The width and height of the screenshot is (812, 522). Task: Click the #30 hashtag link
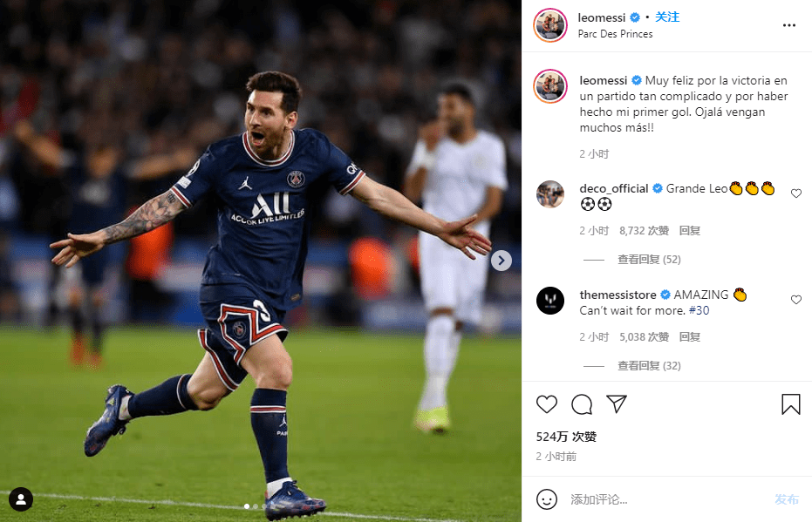point(699,310)
